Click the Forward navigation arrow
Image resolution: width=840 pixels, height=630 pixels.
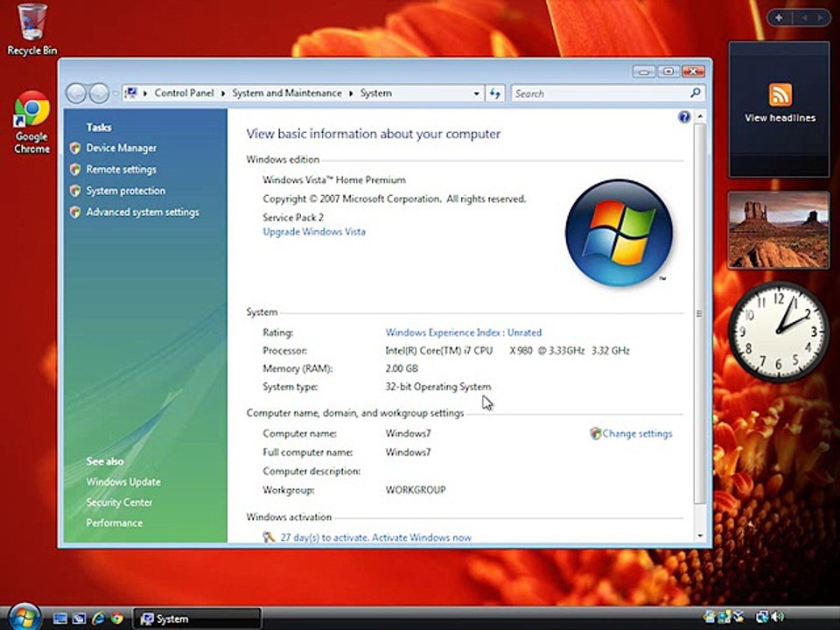click(x=99, y=94)
